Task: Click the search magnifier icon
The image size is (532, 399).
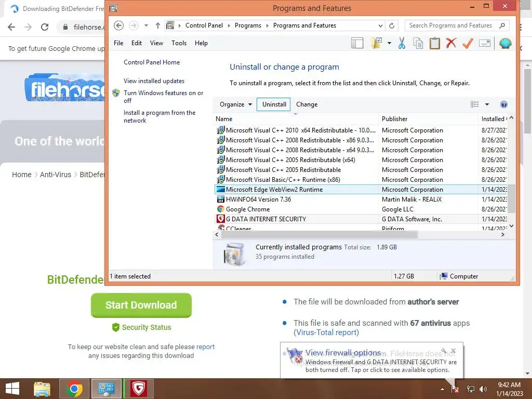Action: pos(502,25)
